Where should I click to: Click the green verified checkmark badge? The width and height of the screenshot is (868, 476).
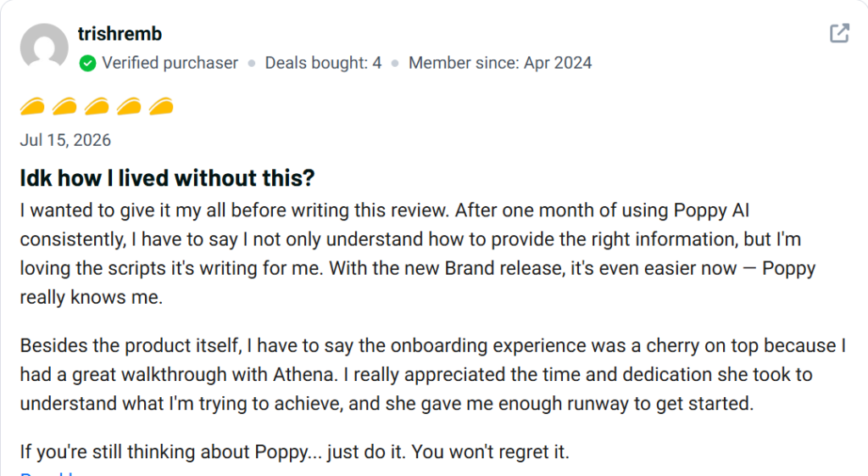pos(87,63)
